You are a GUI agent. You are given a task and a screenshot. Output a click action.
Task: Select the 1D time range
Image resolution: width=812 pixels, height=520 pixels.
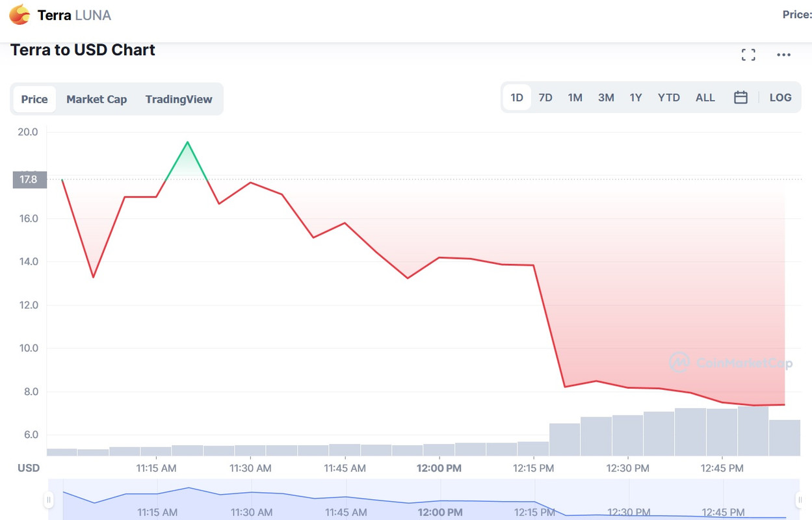point(517,97)
